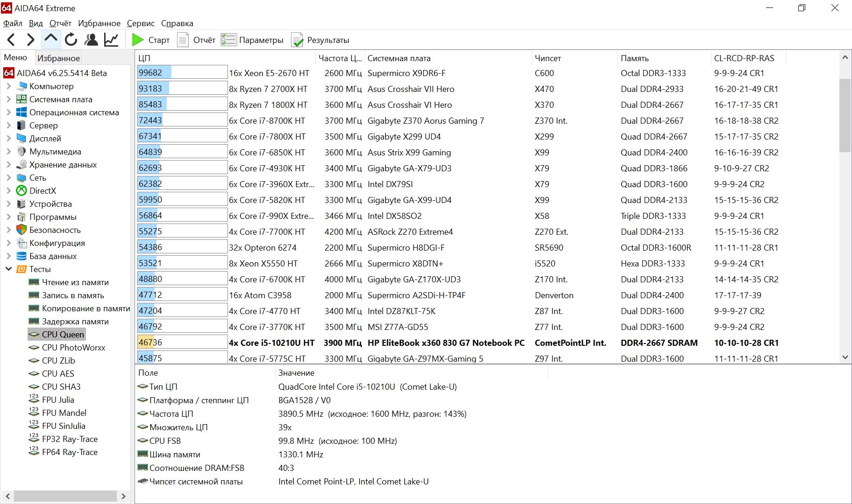Expand the Сервер tree node
Viewport: 852px width, 504px height.
8,126
